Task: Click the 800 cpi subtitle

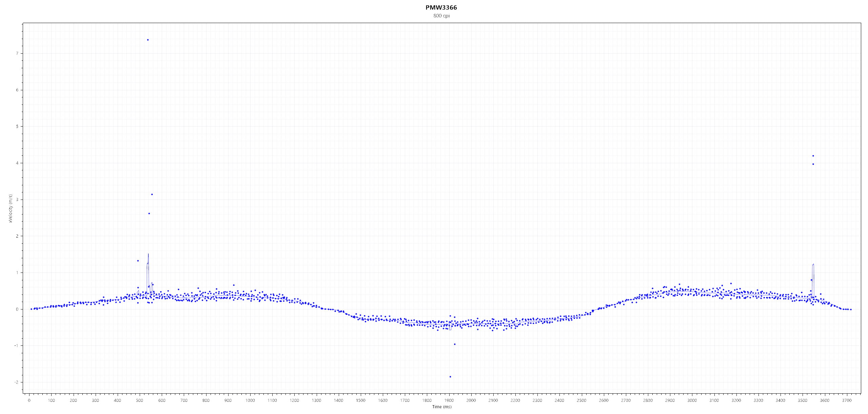Action: (441, 16)
